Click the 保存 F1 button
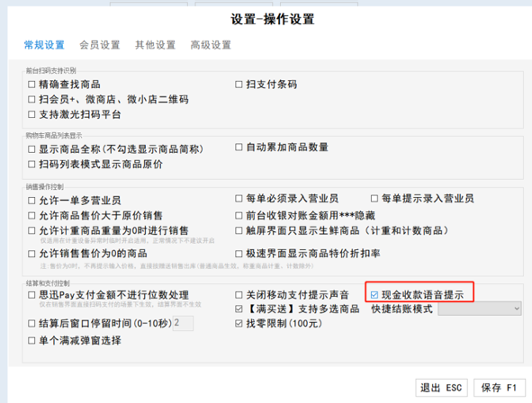 pos(500,388)
